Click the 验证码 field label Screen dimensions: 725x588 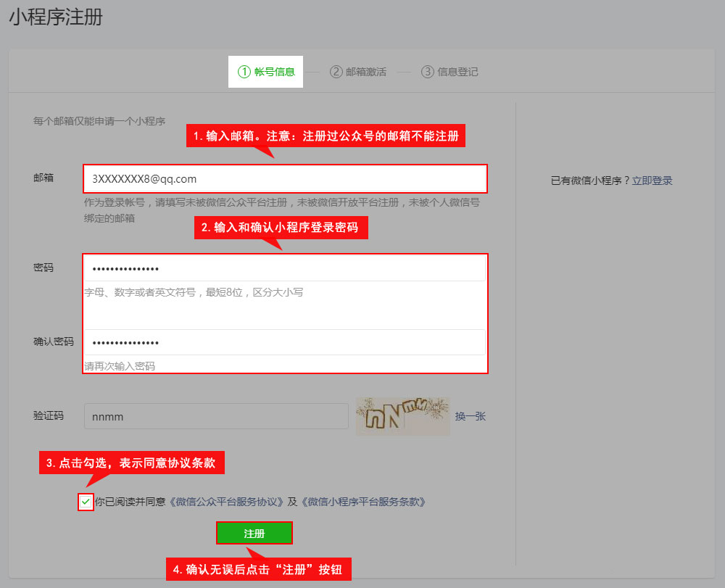pos(49,416)
